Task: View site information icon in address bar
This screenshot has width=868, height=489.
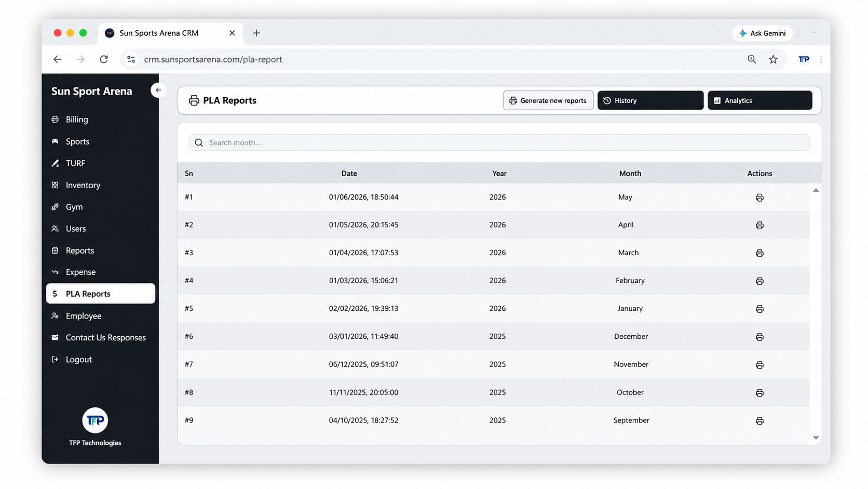Action: 131,59
